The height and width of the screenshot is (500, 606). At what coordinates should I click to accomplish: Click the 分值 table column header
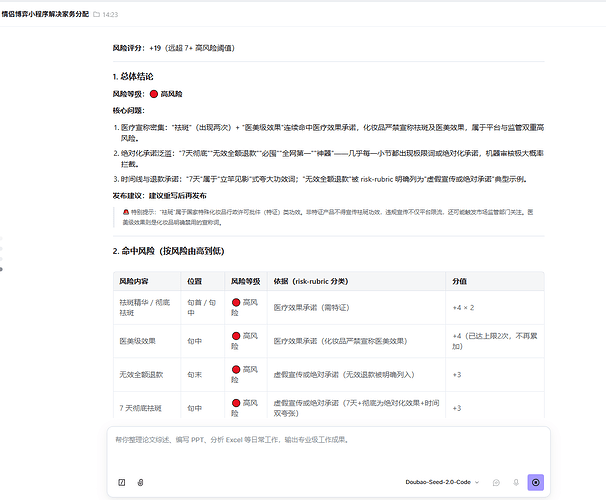pyautogui.click(x=460, y=281)
